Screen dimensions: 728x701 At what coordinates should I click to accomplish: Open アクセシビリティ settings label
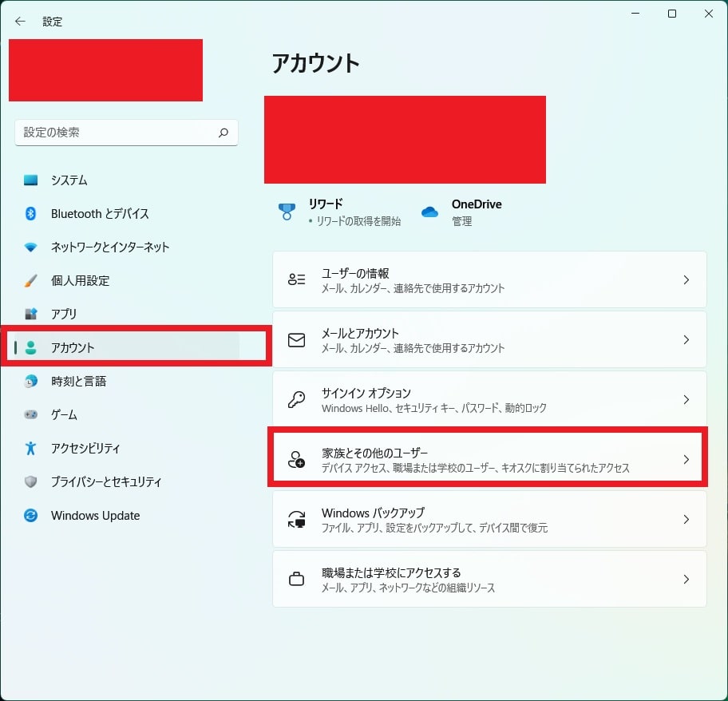pyautogui.click(x=85, y=448)
